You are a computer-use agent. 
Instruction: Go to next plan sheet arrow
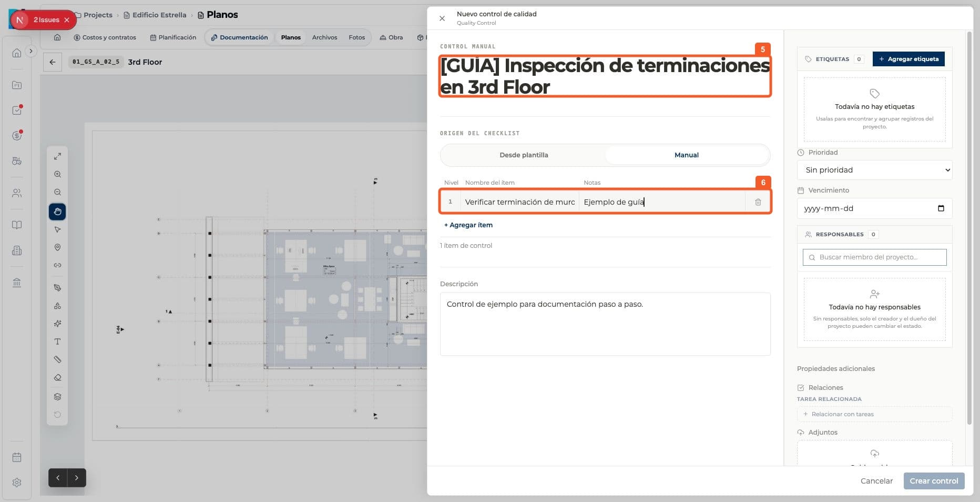pos(77,478)
